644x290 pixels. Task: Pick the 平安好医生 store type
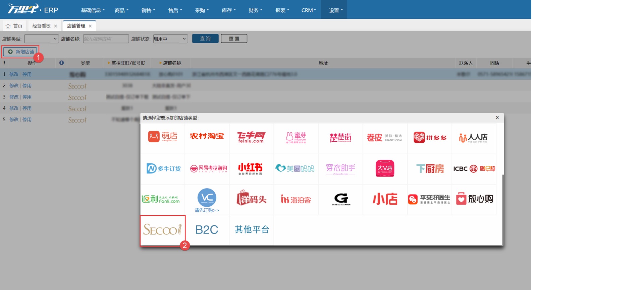tap(429, 199)
